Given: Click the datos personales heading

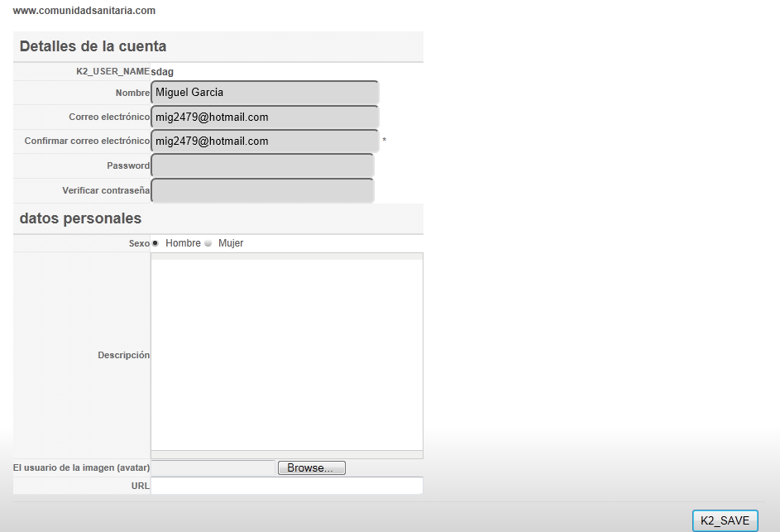Looking at the screenshot, I should click(80, 218).
